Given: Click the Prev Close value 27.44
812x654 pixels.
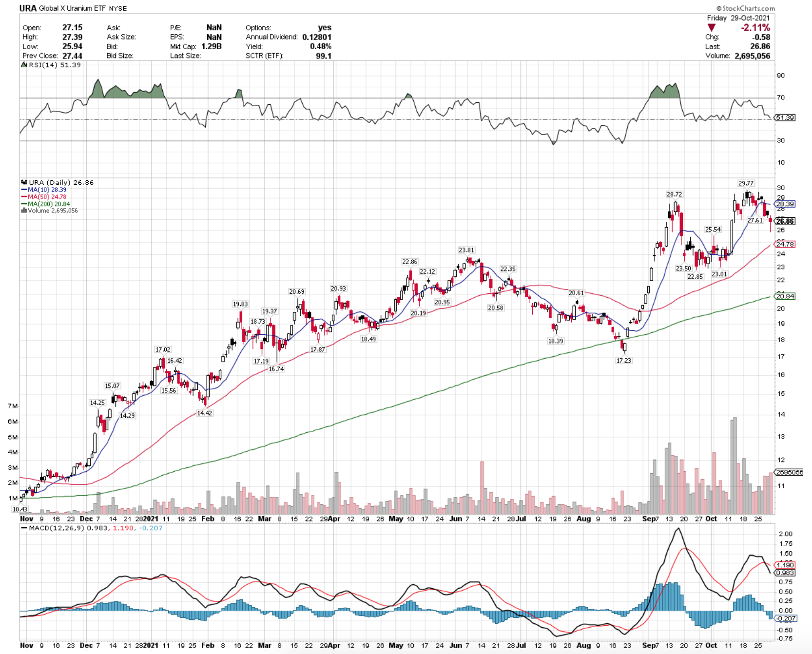Looking at the screenshot, I should 72,56.
